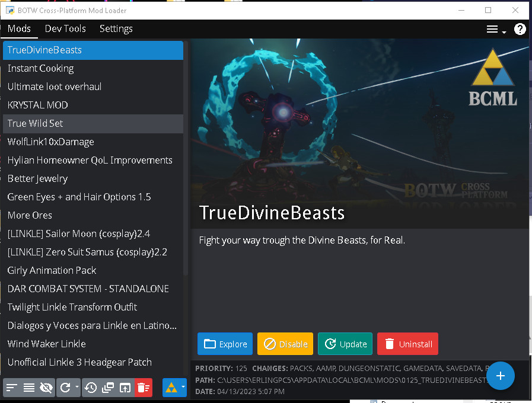This screenshot has width=532, height=403.
Task: Click the blue Triforce launch game button
Action: (170, 388)
